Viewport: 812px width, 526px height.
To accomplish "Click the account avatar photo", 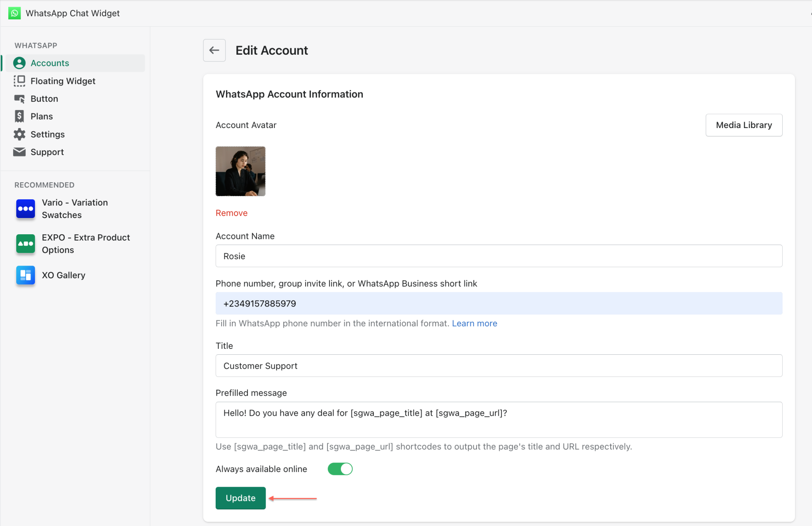I will [x=240, y=171].
